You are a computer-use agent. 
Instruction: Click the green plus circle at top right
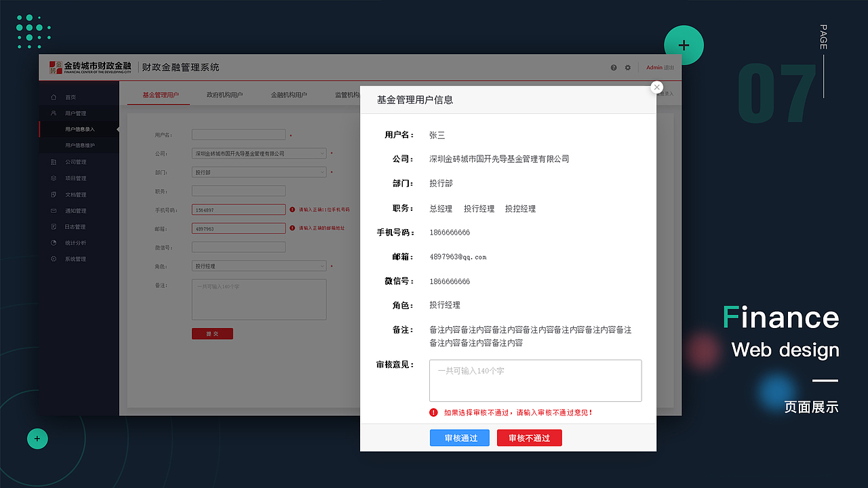click(684, 45)
